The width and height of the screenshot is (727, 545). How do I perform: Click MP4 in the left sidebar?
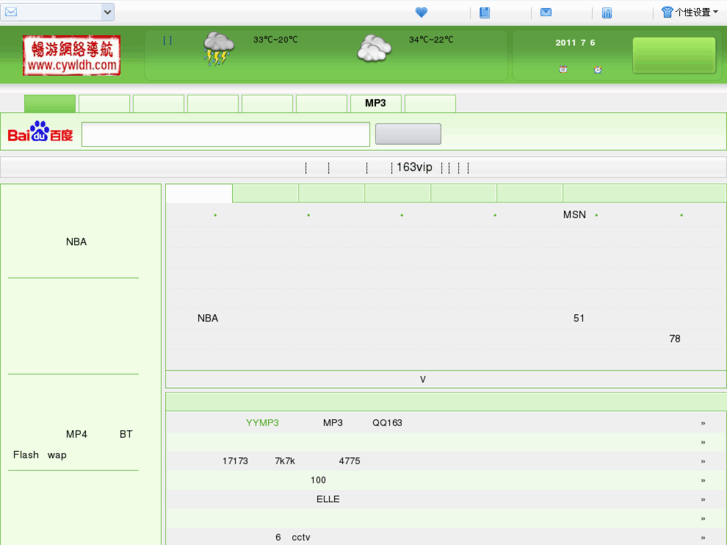click(77, 434)
